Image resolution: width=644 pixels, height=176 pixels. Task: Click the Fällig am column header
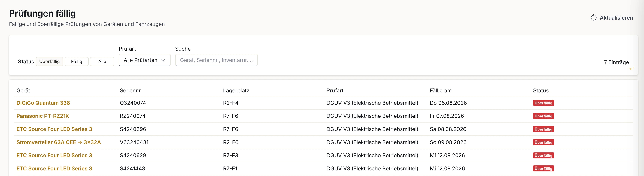(441, 90)
